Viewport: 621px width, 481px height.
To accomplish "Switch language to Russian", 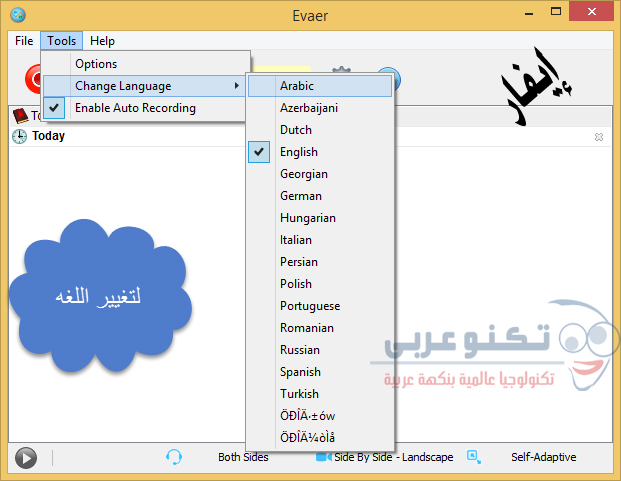I will [320, 350].
